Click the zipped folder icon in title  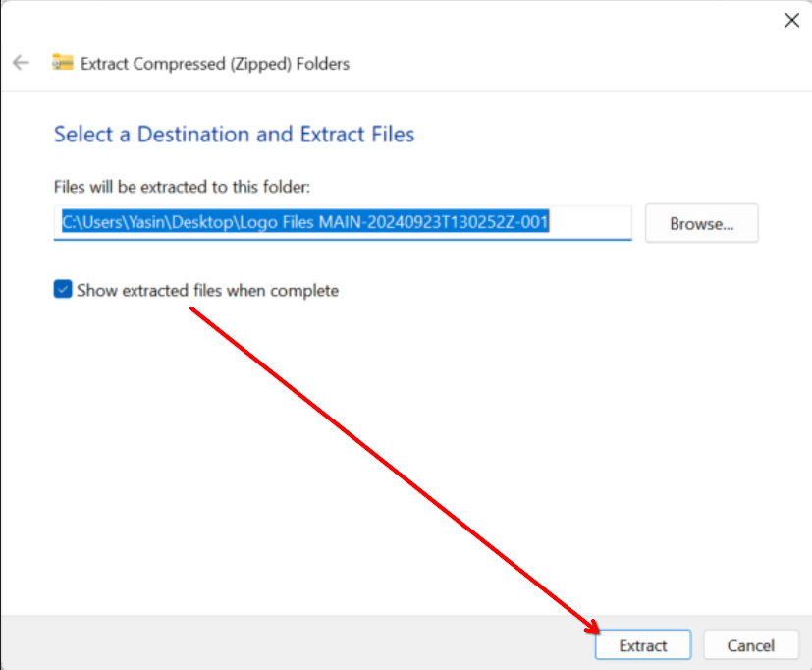63,62
